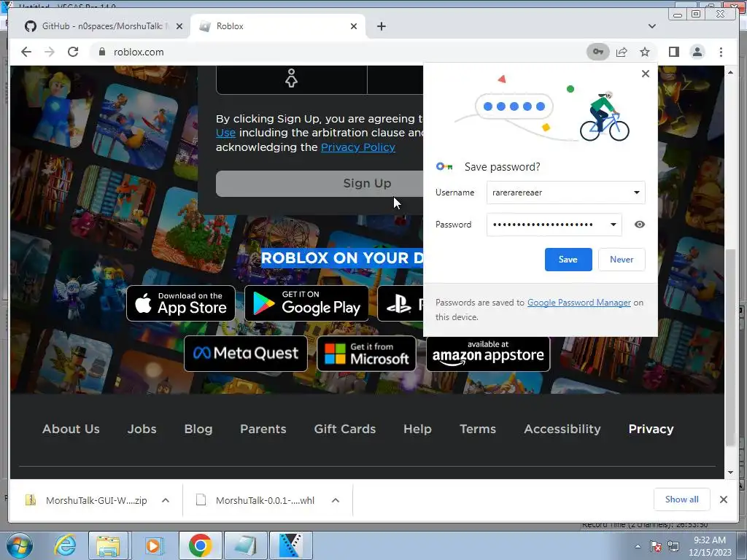The width and height of the screenshot is (747, 560).
Task: Click the scrollbar up arrow
Action: click(730, 72)
